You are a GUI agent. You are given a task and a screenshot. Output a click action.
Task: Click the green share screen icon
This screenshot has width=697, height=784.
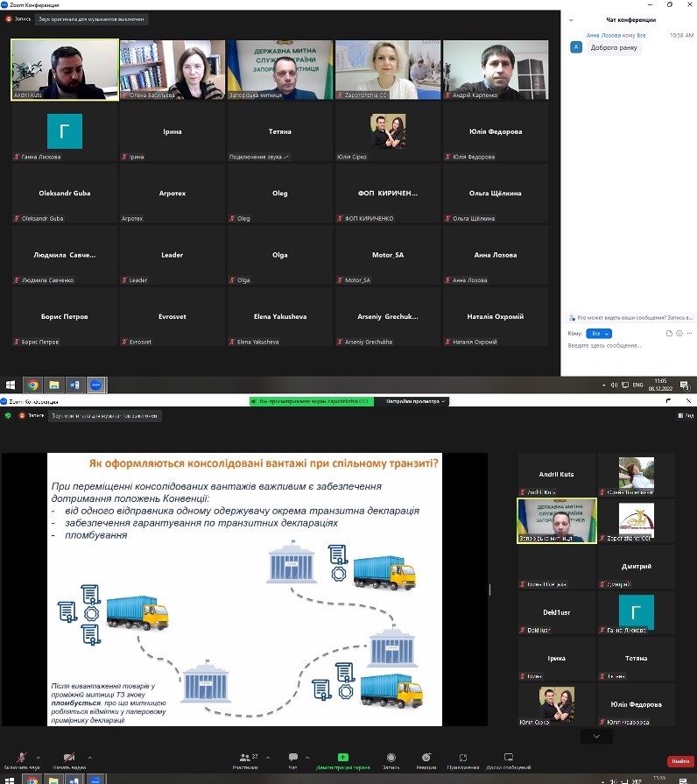[343, 757]
